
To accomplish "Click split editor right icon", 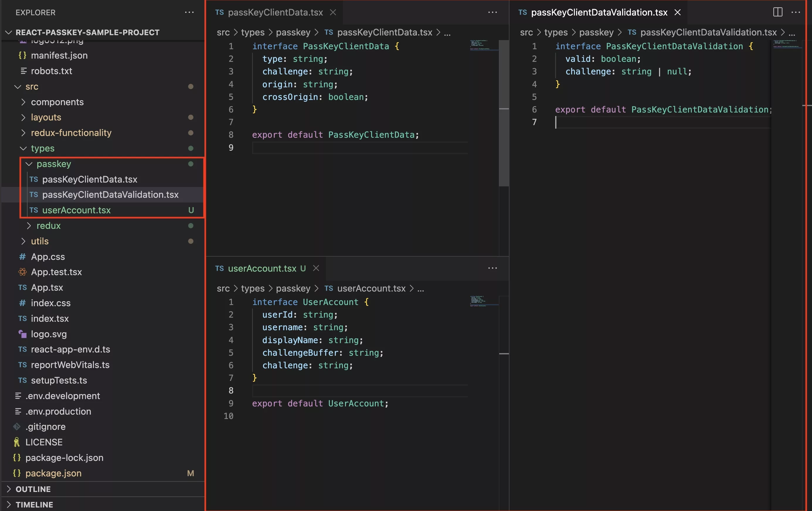I will (778, 12).
